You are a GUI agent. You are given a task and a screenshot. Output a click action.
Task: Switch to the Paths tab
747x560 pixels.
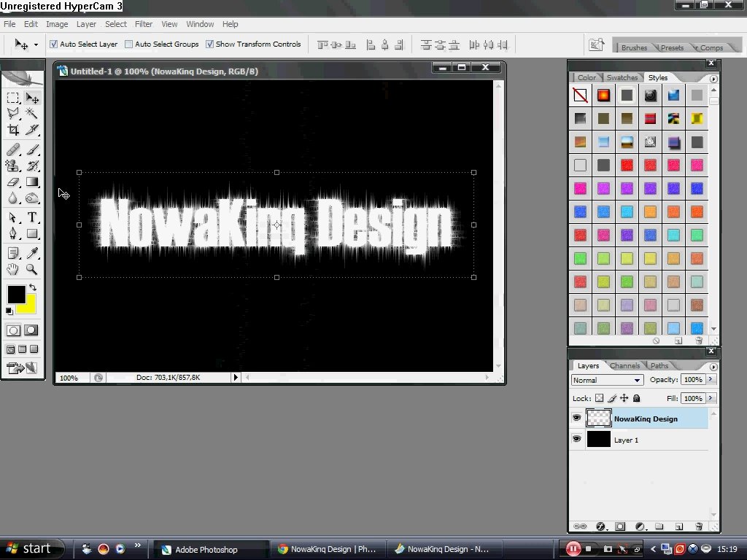point(659,366)
